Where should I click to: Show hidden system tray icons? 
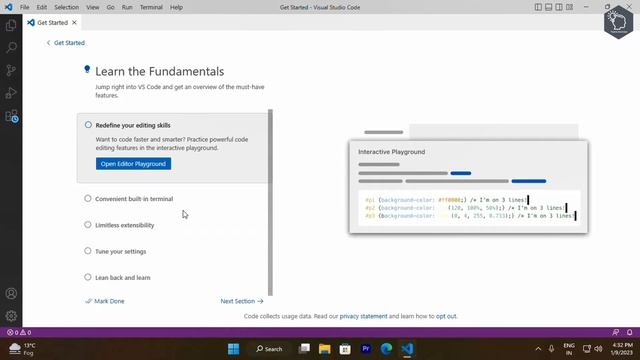[x=538, y=349]
